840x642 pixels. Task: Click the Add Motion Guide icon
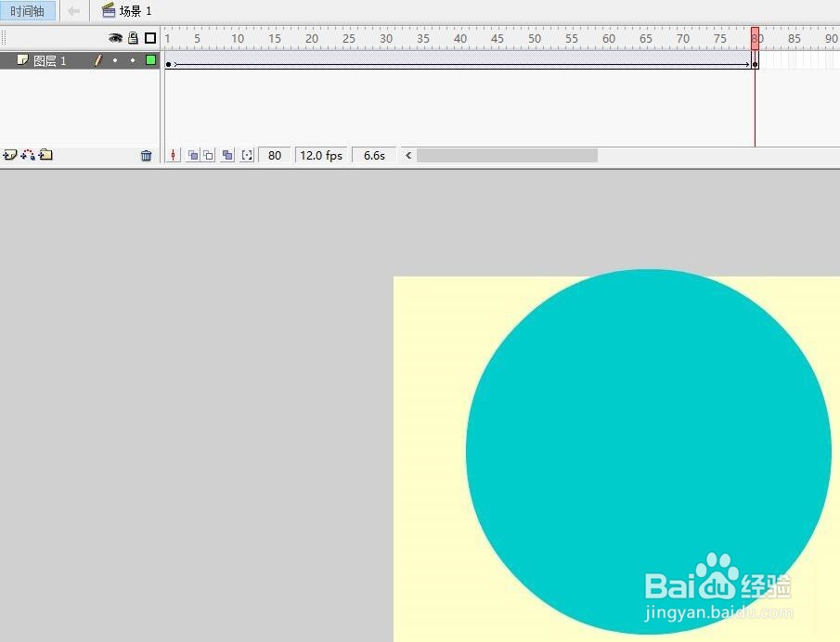point(28,155)
